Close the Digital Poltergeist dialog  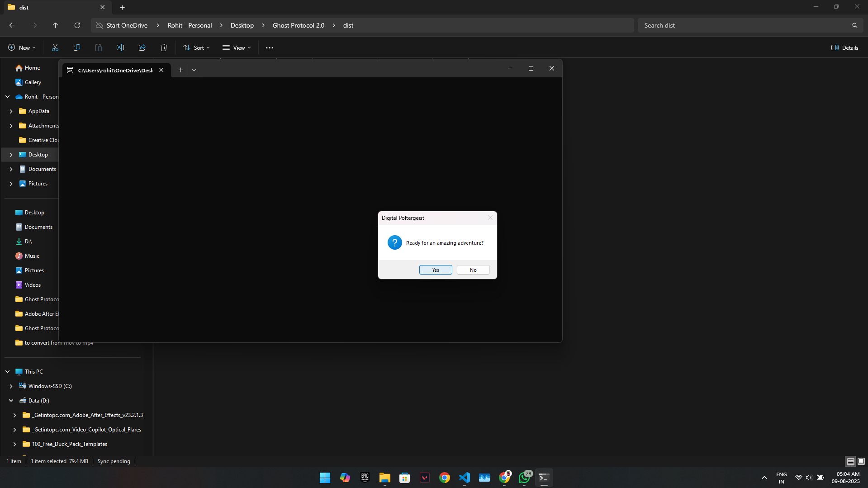(x=490, y=218)
